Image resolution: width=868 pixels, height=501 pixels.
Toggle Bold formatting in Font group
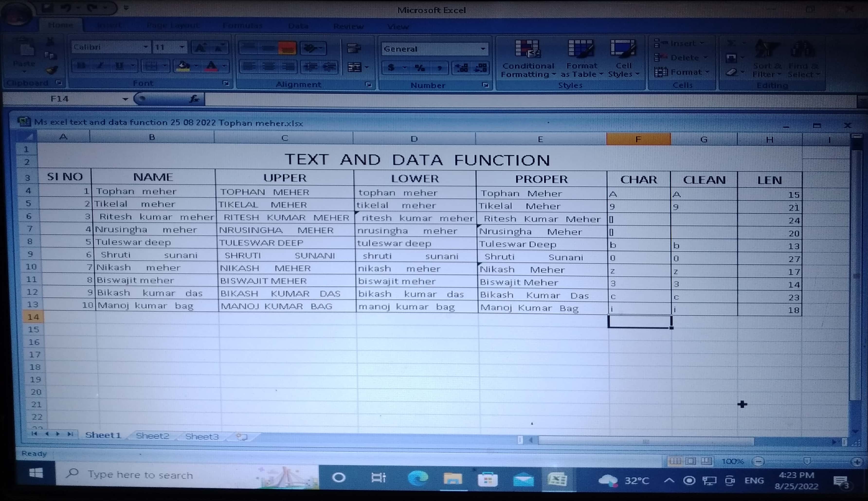[x=81, y=66]
